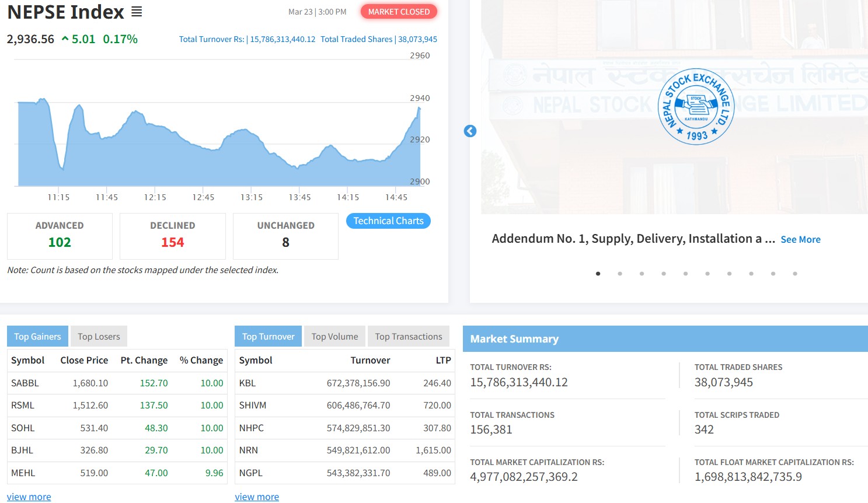This screenshot has height=503, width=868.
Task: Click view more under Top Gainers table
Action: click(29, 497)
